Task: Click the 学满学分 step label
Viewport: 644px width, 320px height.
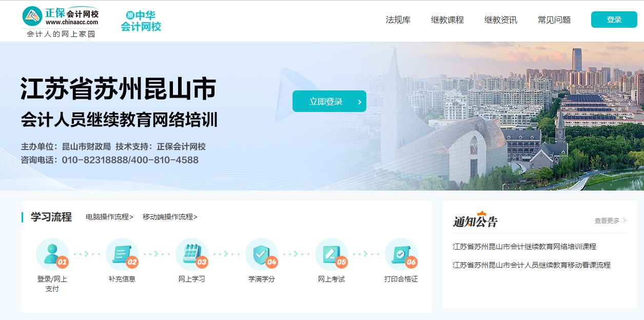Action: 262,279
